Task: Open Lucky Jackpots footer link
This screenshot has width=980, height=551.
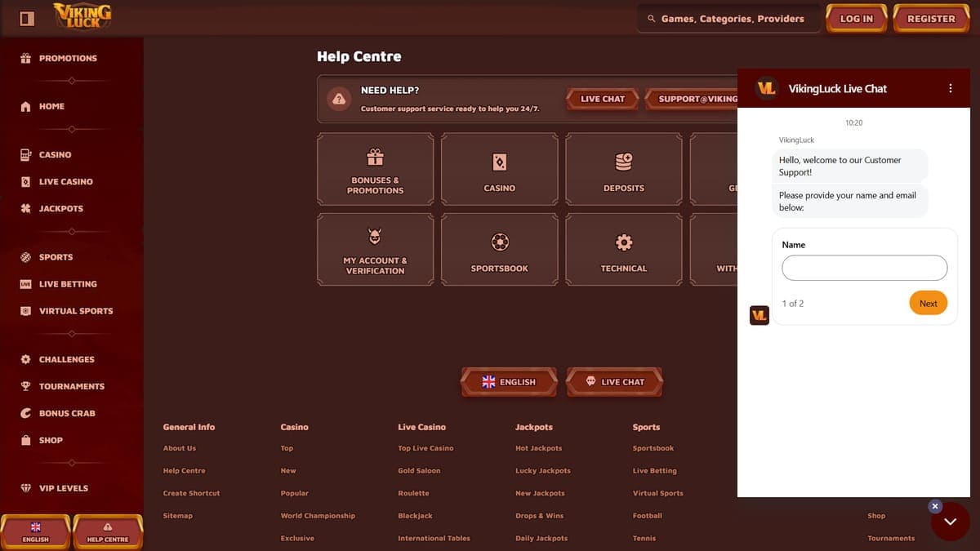Action: click(x=543, y=471)
